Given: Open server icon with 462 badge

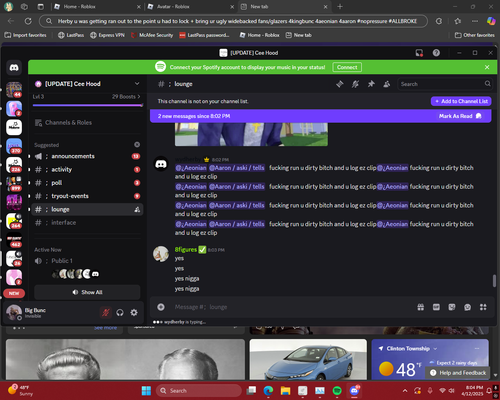Looking at the screenshot, I should pyautogui.click(x=14, y=240).
